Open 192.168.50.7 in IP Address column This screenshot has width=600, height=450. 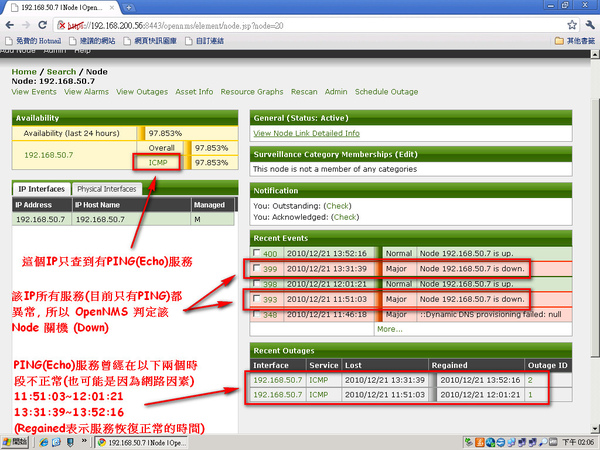tap(40, 219)
